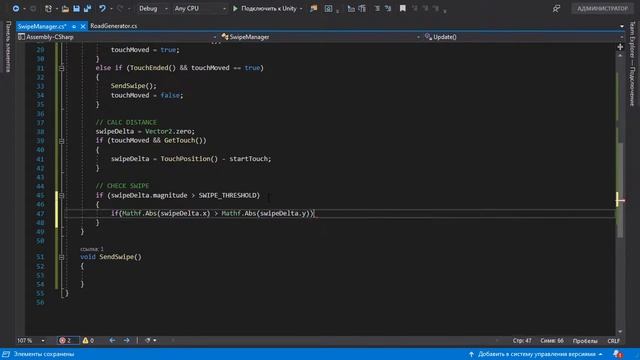Go to the previous issue with left arrow
This screenshot has height=360, width=640.
click(x=112, y=340)
